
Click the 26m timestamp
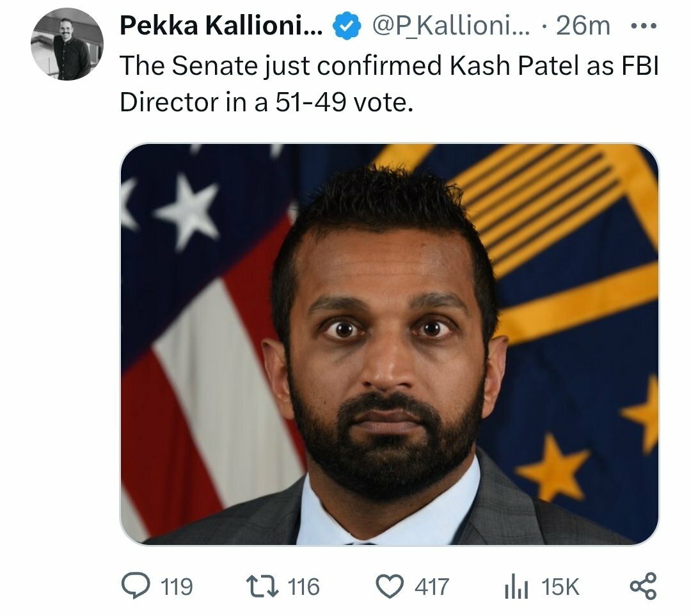click(583, 26)
